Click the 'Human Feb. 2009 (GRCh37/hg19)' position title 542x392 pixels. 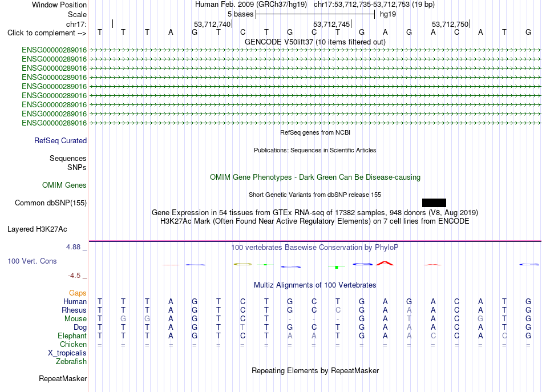(x=251, y=5)
